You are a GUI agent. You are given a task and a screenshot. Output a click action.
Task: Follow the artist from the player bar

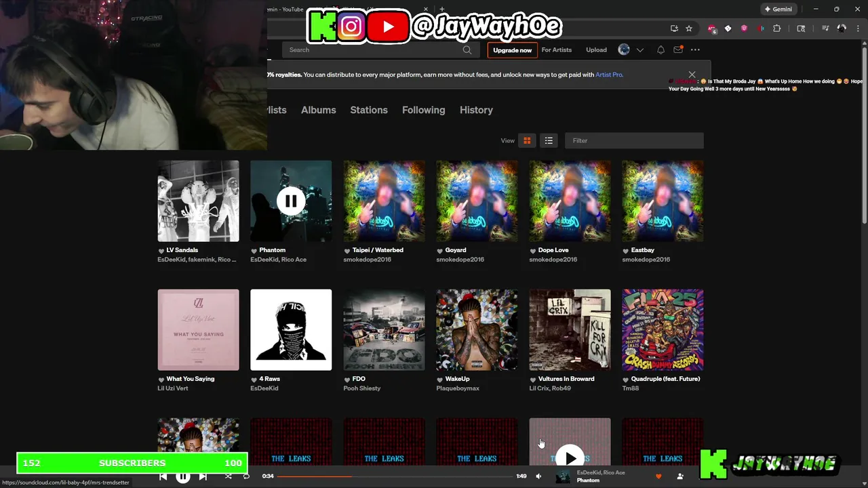(680, 476)
